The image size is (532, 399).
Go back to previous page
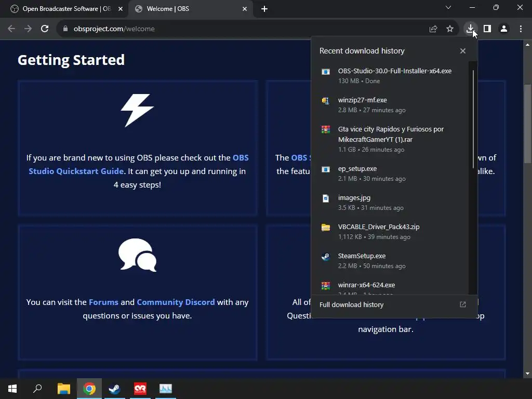11,29
